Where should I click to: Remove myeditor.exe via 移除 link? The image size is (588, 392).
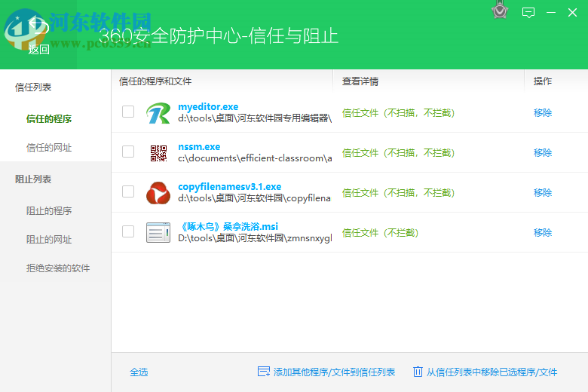[x=543, y=112]
